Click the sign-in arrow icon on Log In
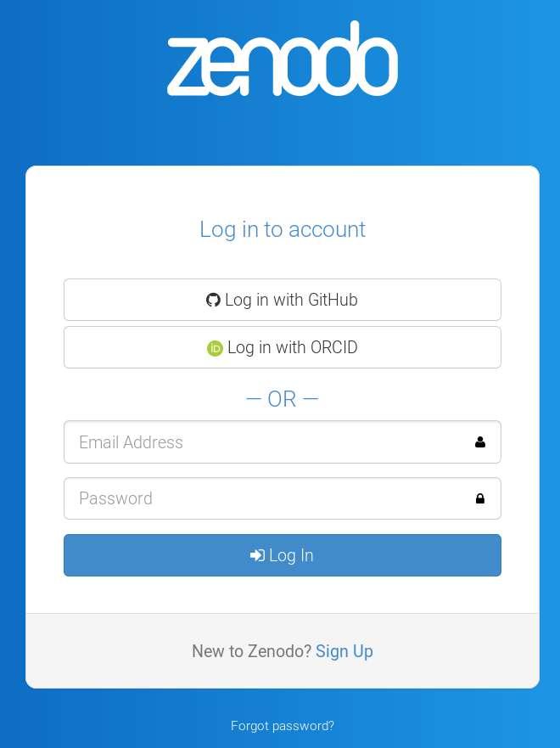 click(257, 555)
